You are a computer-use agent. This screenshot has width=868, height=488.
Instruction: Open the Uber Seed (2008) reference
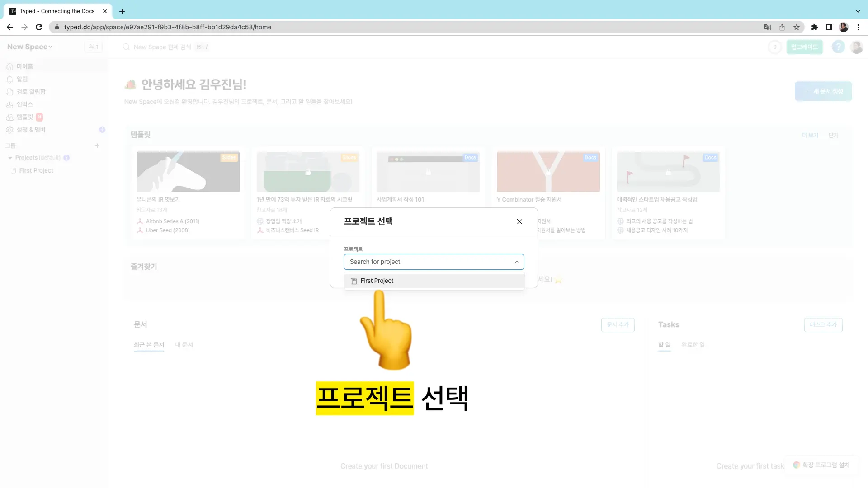(x=163, y=230)
